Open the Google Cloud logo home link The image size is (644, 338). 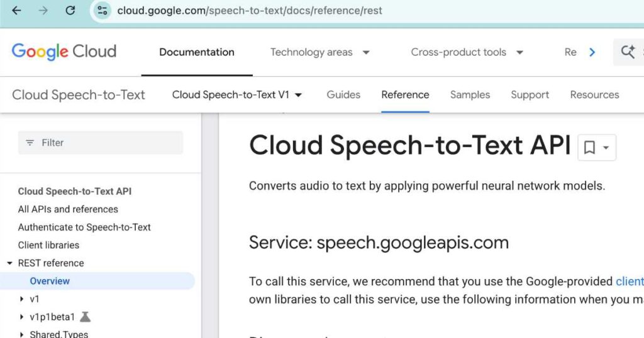point(64,52)
